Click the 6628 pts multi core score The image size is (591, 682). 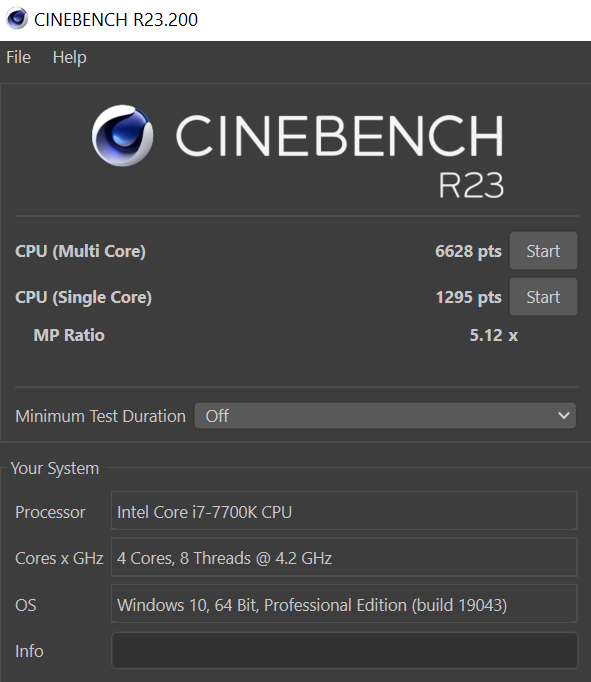point(468,251)
